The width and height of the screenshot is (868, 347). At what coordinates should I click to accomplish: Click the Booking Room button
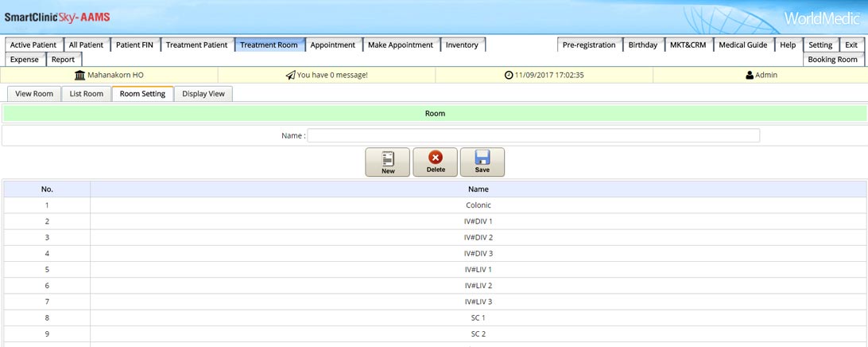832,60
